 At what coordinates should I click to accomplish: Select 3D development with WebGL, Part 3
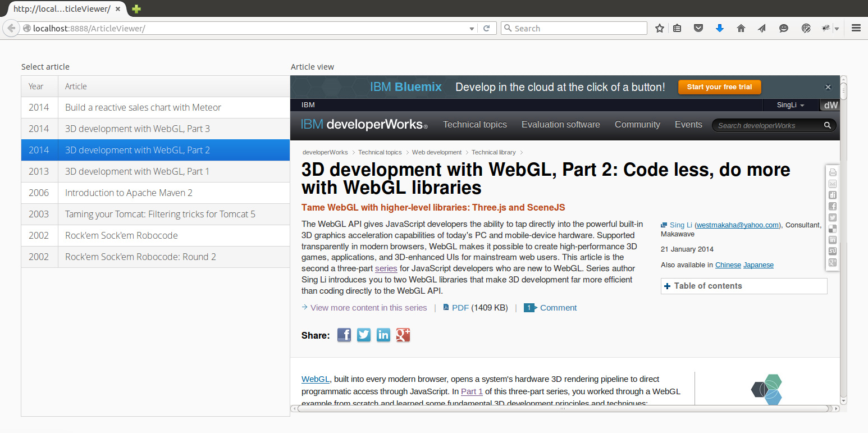point(156,129)
